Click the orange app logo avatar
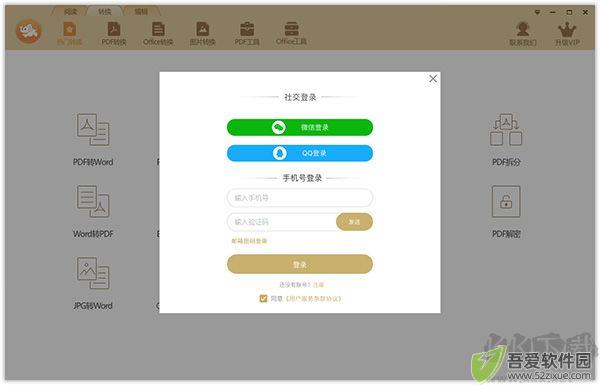 tap(29, 31)
